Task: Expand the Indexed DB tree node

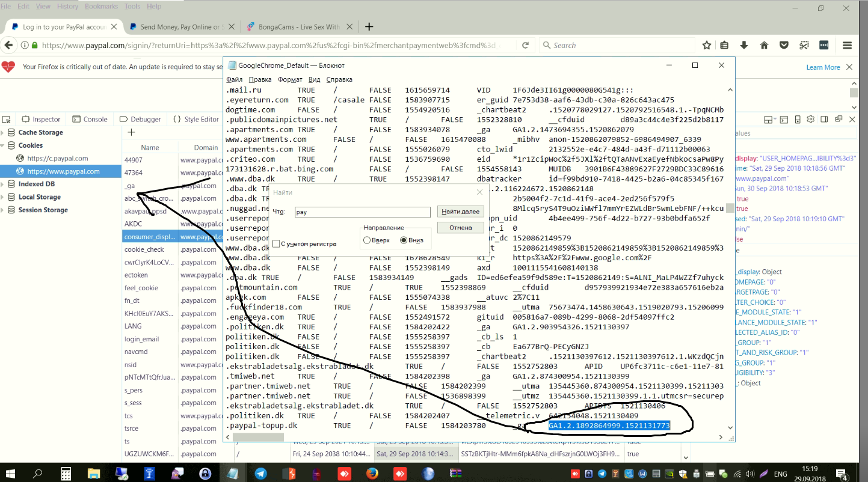Action: click(x=3, y=184)
